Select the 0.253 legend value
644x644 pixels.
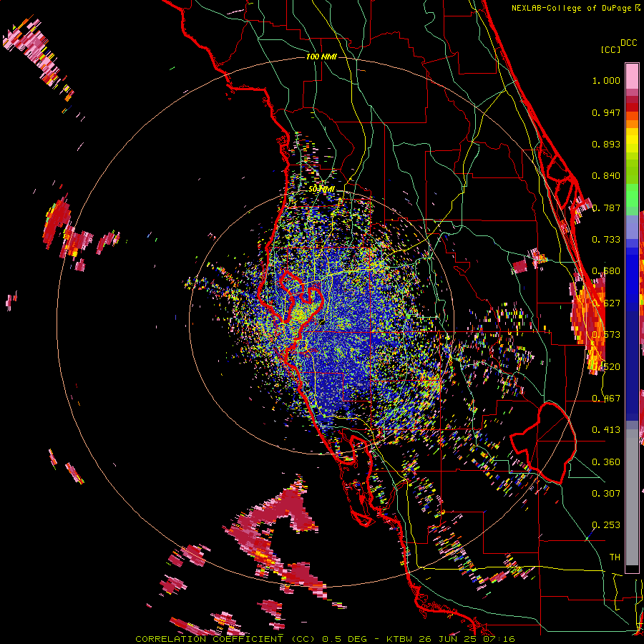point(606,525)
